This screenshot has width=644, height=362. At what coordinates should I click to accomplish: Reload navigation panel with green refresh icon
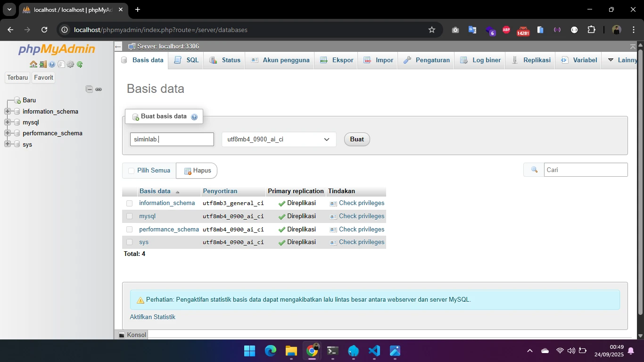[80, 65]
